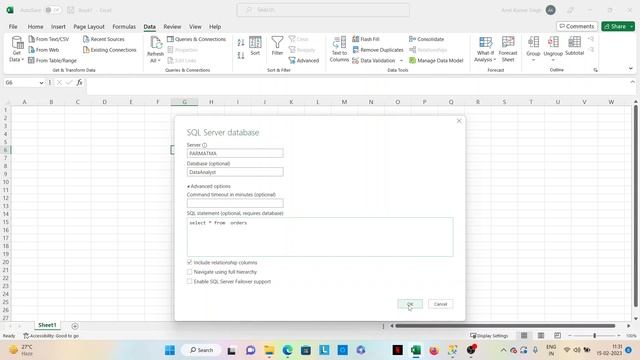Image resolution: width=640 pixels, height=360 pixels.
Task: Toggle the AutoSave switch
Action: (x=52, y=10)
